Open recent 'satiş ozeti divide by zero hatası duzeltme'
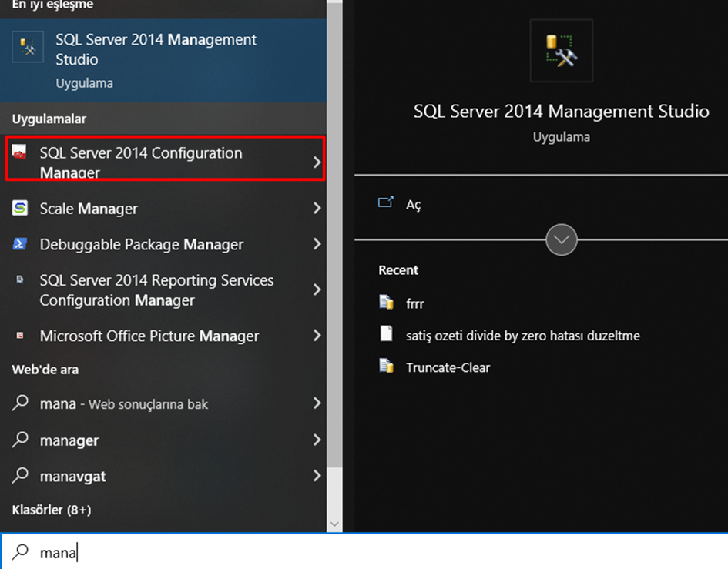Viewport: 728px width, 569px height. click(x=523, y=335)
